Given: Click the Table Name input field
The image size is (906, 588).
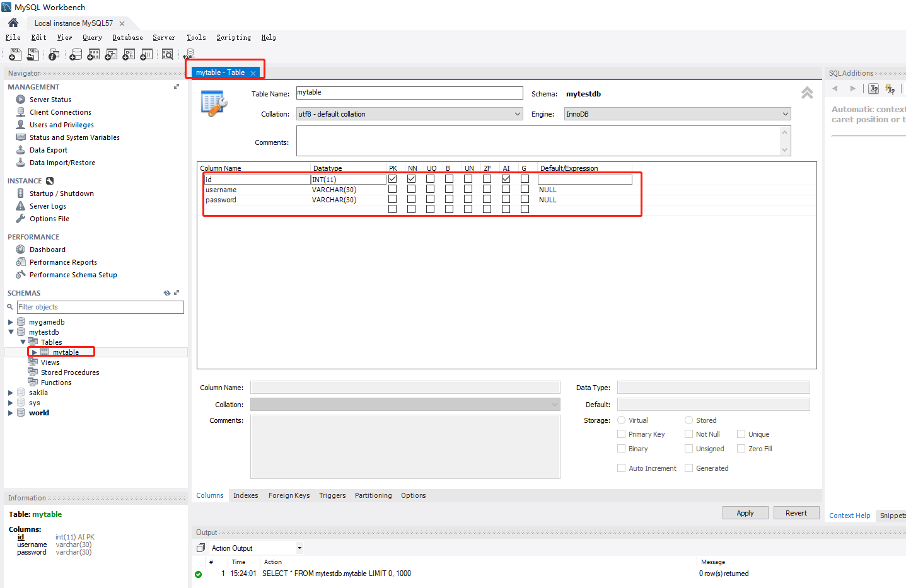Looking at the screenshot, I should click(409, 93).
